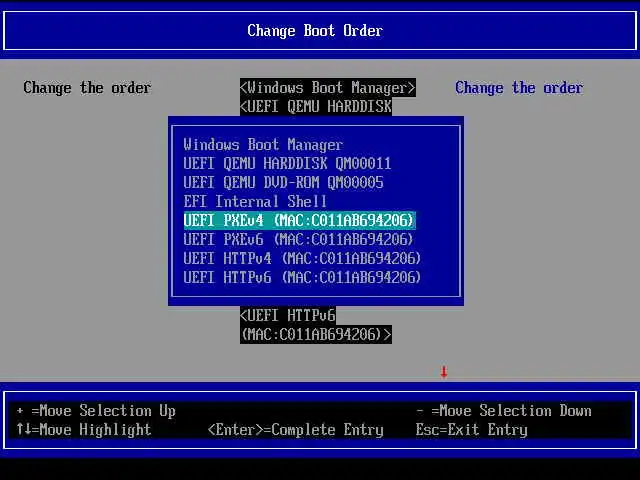Click the Change Boot Order title

(315, 31)
